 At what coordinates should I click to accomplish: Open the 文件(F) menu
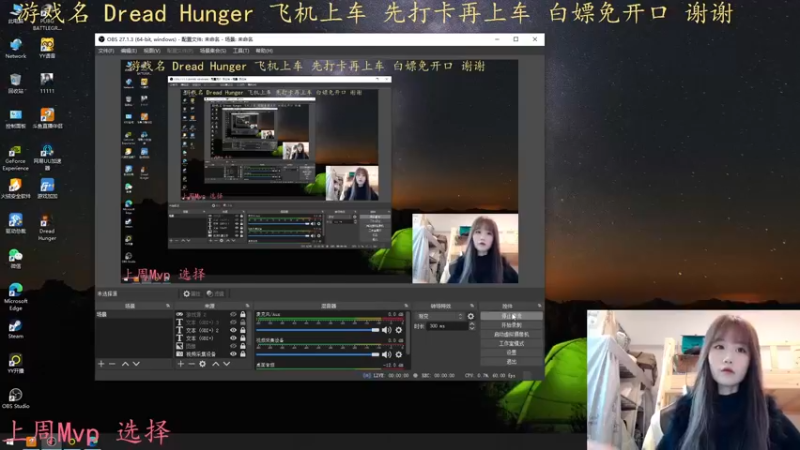[106, 51]
